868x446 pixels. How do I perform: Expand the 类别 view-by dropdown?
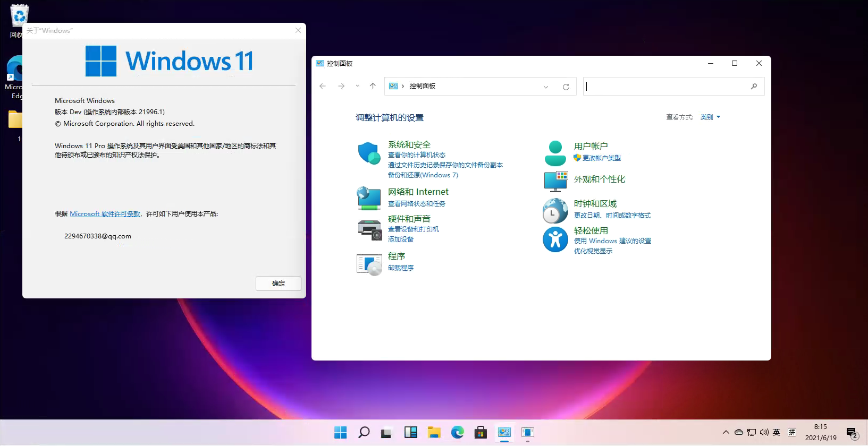(x=710, y=117)
